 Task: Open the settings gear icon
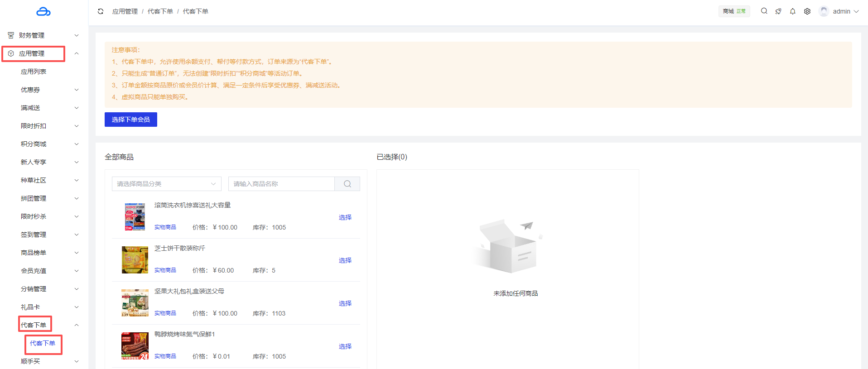[807, 11]
